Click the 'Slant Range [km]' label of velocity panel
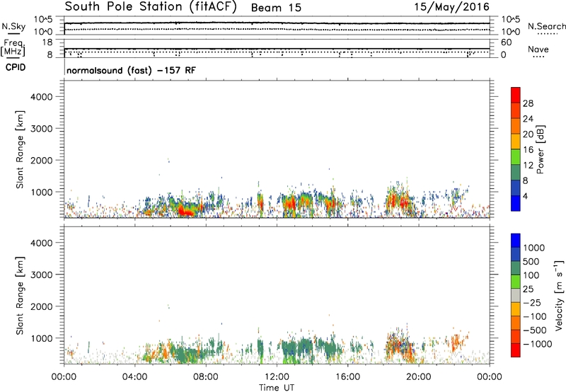This screenshot has width=566, height=392. (20, 296)
